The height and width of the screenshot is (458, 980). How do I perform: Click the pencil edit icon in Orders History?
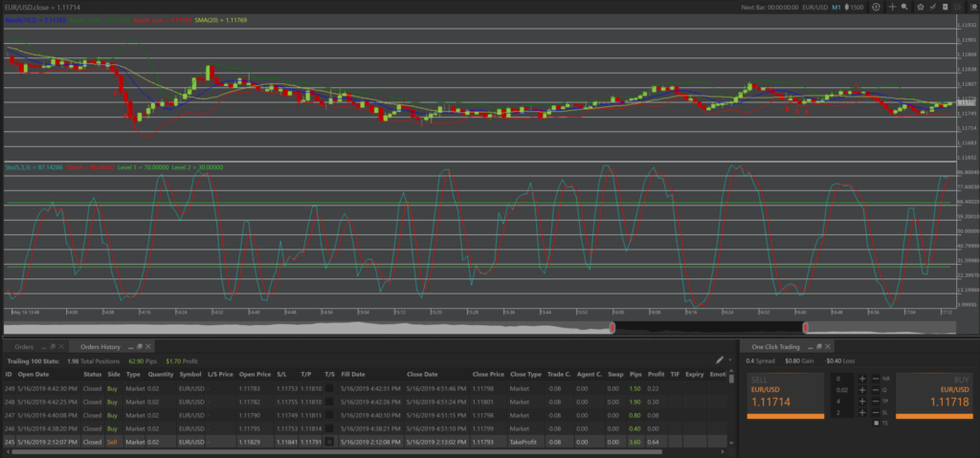click(x=718, y=360)
